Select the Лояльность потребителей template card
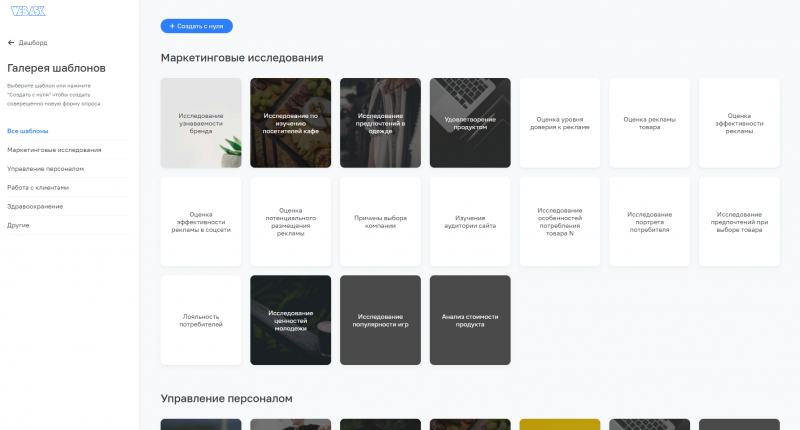Screen dimensions: 800x430 point(201,320)
